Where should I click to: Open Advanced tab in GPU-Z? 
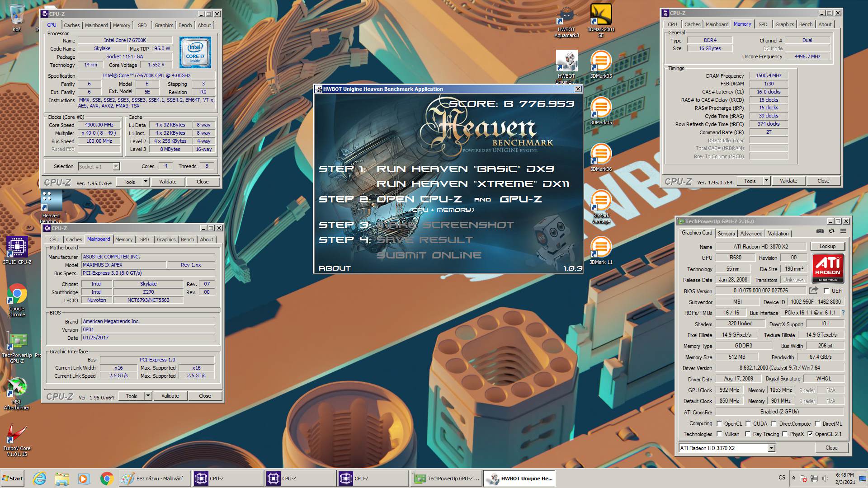751,234
